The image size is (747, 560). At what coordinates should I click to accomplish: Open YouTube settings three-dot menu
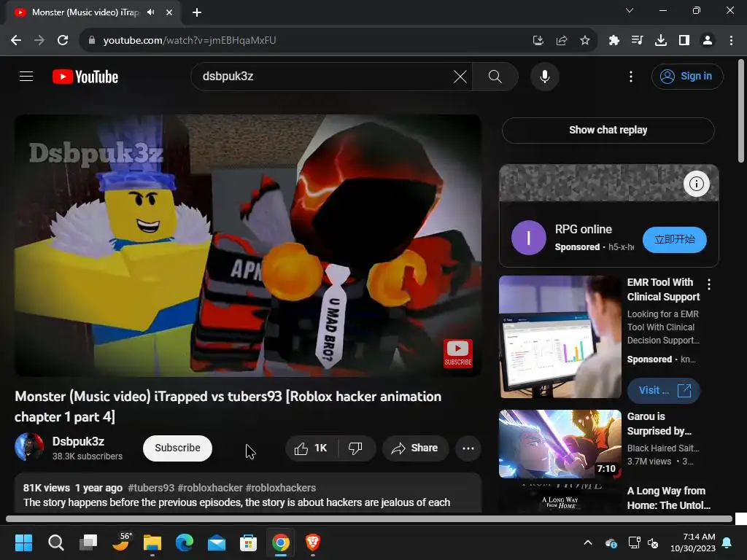click(631, 76)
